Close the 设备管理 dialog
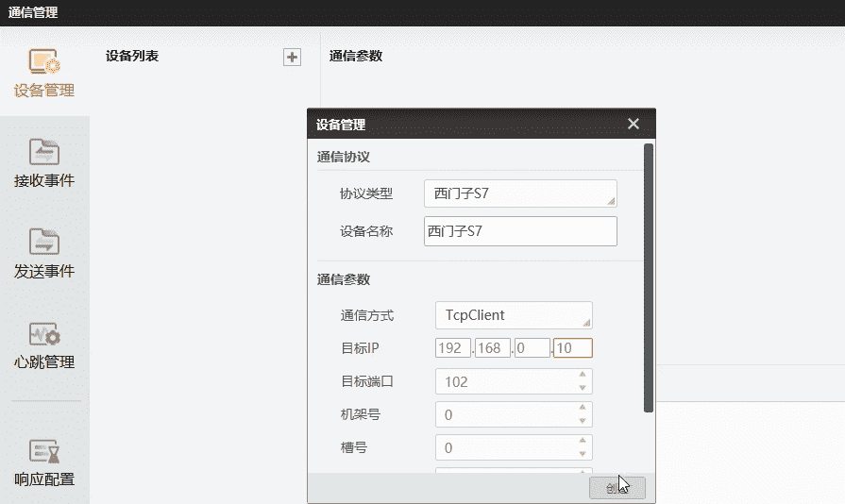 click(x=634, y=124)
